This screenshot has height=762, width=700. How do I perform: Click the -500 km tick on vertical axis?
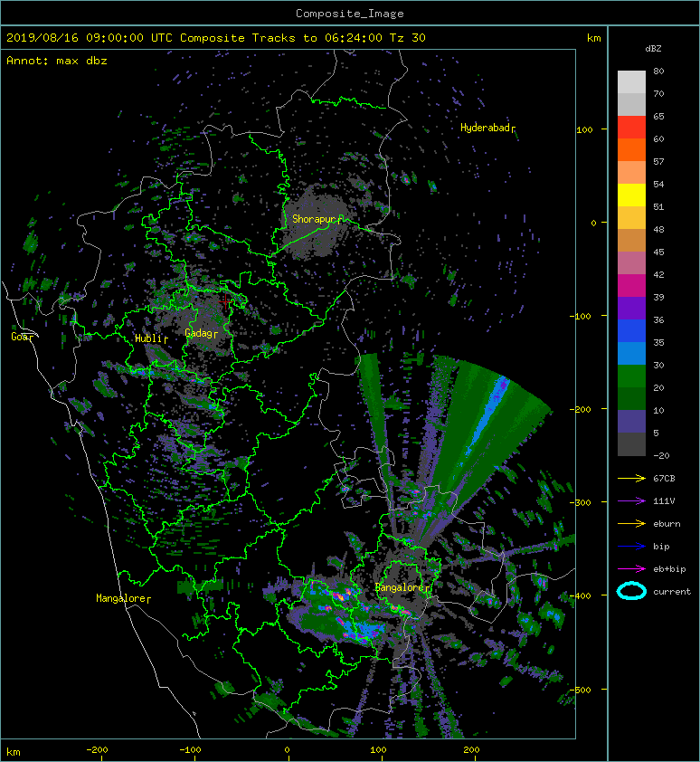(581, 690)
